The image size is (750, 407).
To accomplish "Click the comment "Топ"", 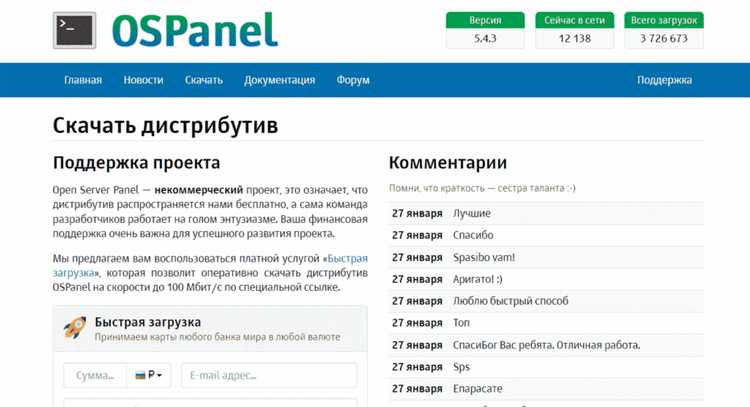I will tap(461, 323).
